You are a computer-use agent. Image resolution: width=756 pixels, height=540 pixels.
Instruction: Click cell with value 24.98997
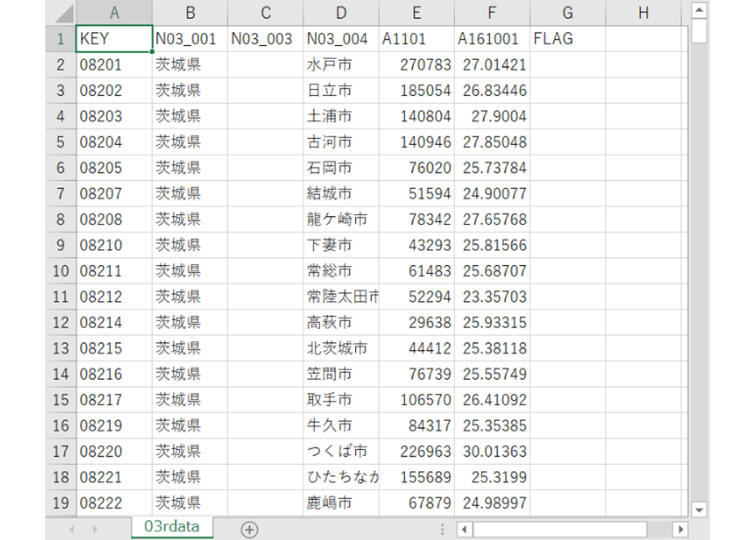(492, 503)
